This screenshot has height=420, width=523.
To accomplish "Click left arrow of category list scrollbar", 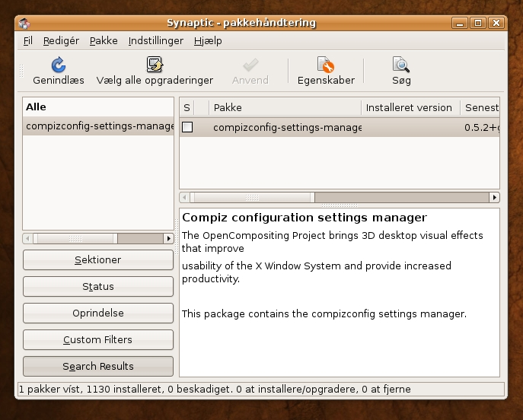I will pyautogui.click(x=28, y=238).
